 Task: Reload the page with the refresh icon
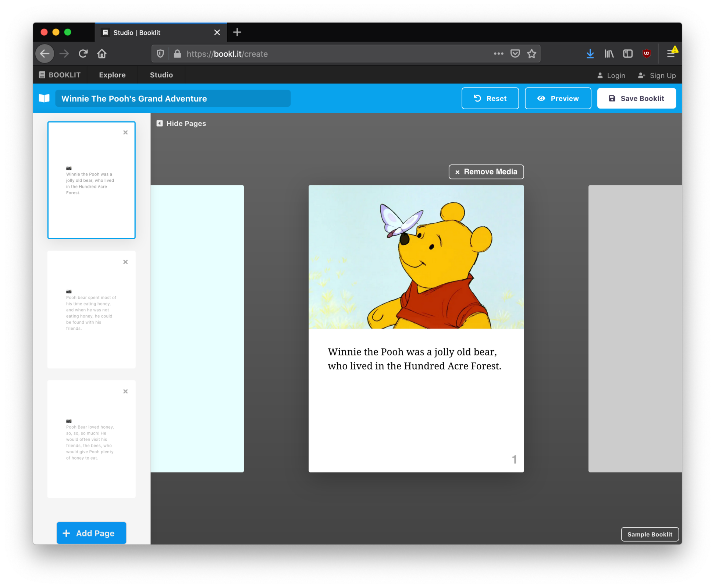tap(83, 54)
